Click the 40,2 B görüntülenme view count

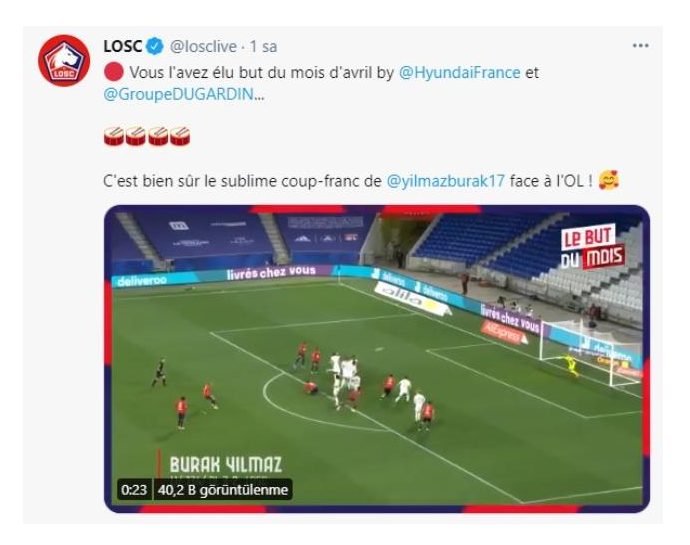[223, 490]
